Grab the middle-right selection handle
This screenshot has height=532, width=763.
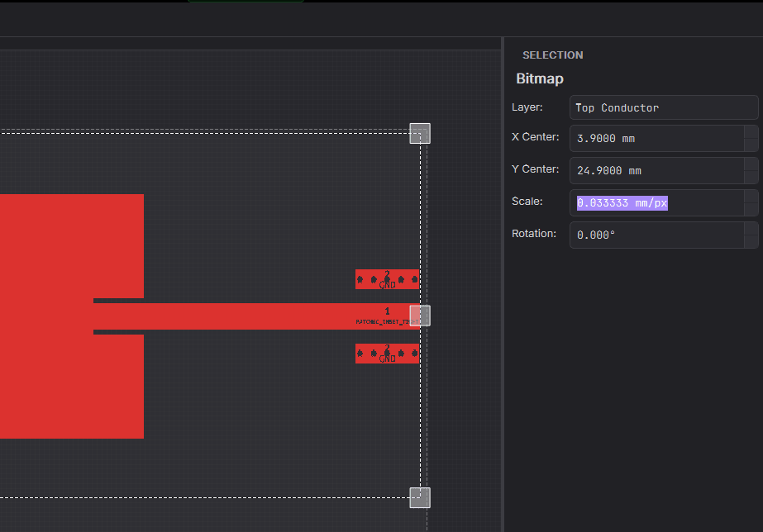pyautogui.click(x=420, y=316)
